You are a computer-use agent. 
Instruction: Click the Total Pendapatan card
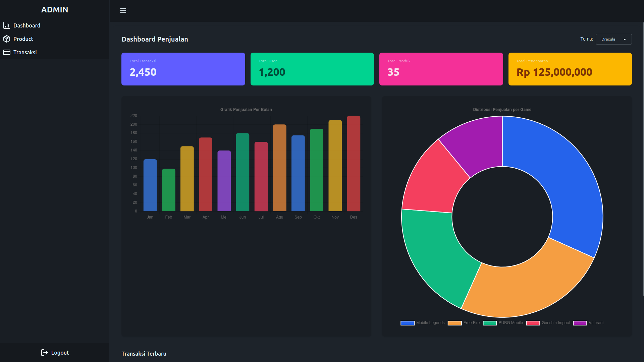coord(570,69)
